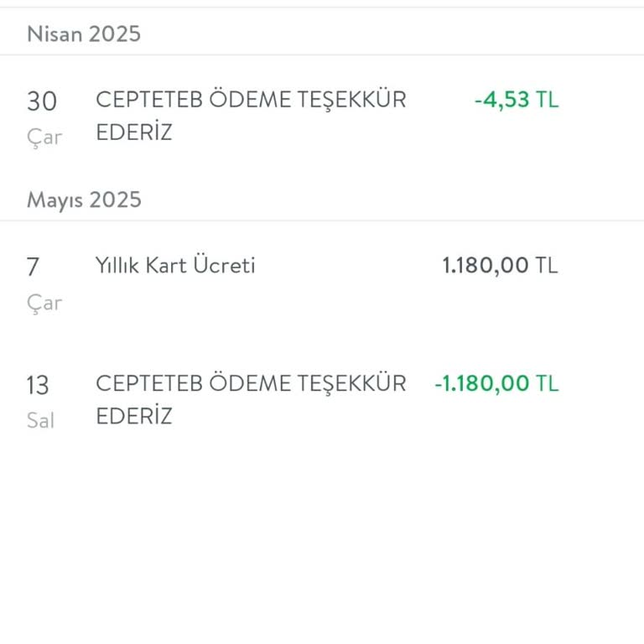This screenshot has height=644, width=644.
Task: Click the top divider above Nisan 2025
Action: 322,8
